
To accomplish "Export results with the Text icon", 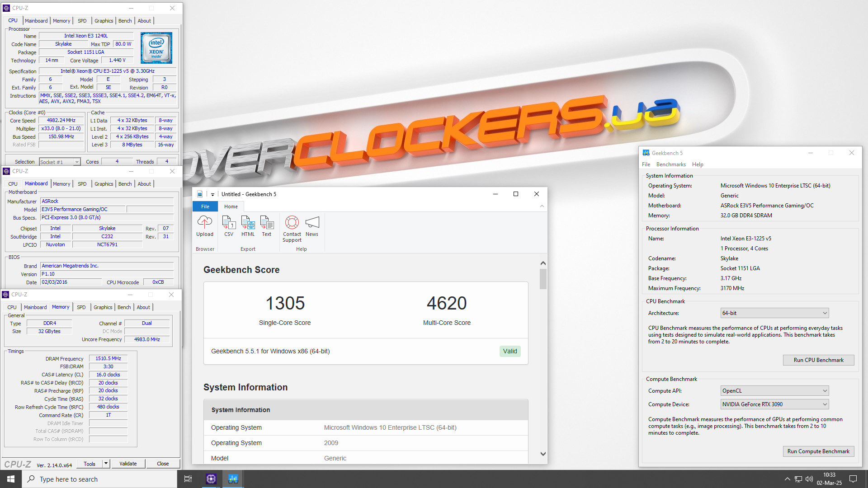I will coord(267,222).
